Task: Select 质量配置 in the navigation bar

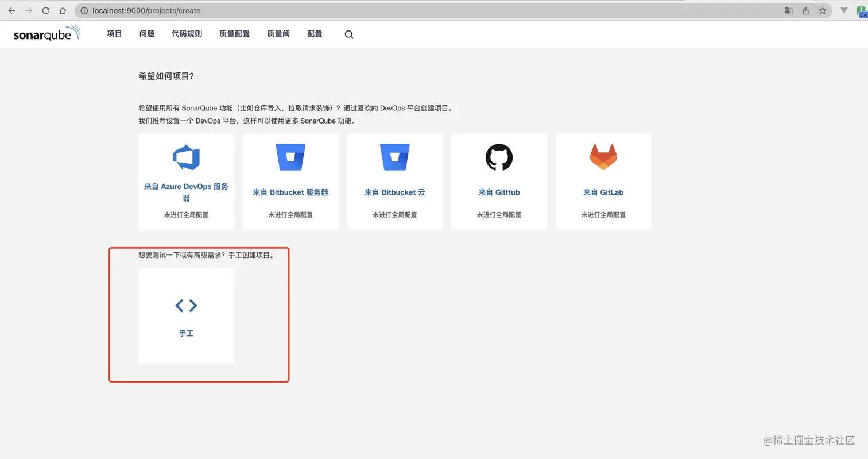Action: pos(234,34)
